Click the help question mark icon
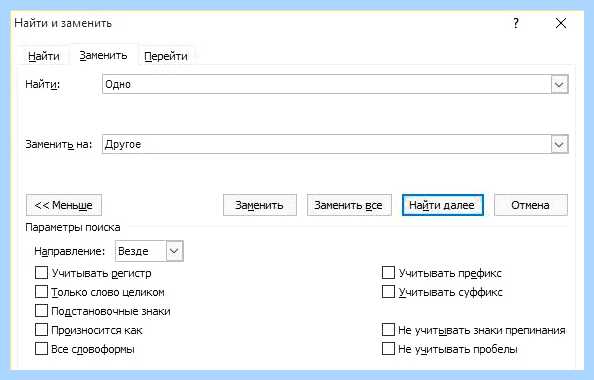 point(516,23)
